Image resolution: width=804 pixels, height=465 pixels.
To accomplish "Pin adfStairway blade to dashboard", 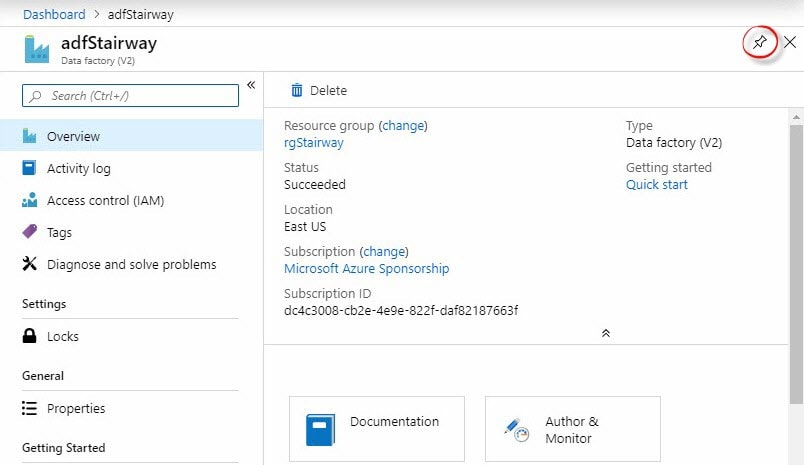I will 760,43.
